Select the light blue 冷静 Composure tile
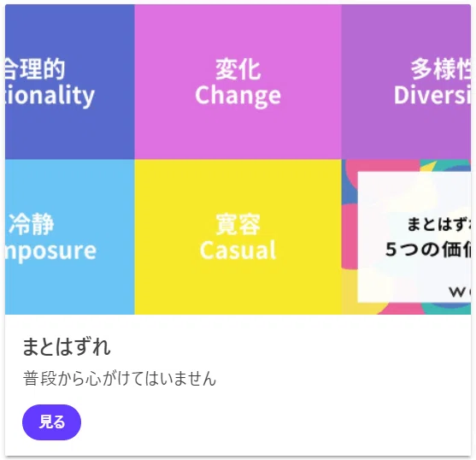 click(70, 237)
